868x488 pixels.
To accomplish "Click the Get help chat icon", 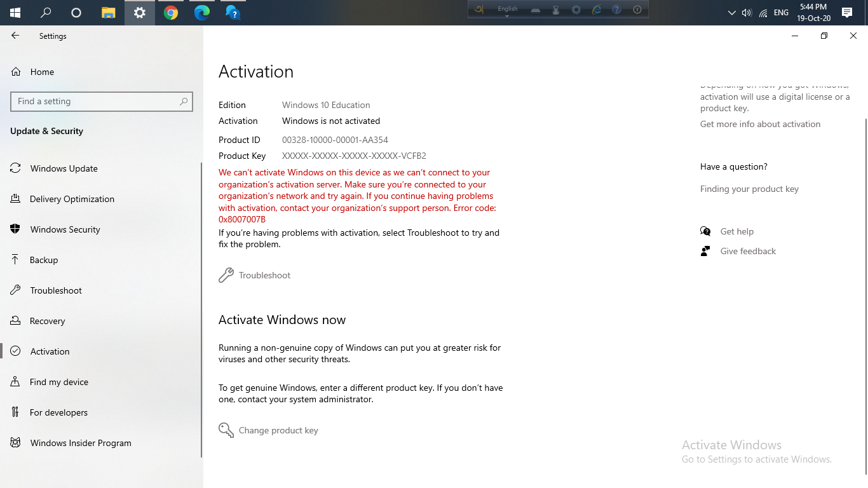I will 705,231.
